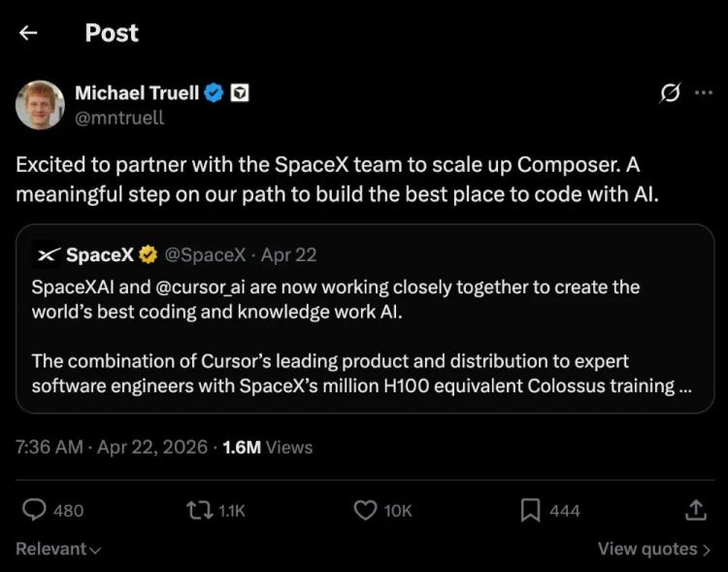Follow the @cursor_ai mention link
Image resolution: width=728 pixels, height=572 pixels.
pyautogui.click(x=200, y=287)
